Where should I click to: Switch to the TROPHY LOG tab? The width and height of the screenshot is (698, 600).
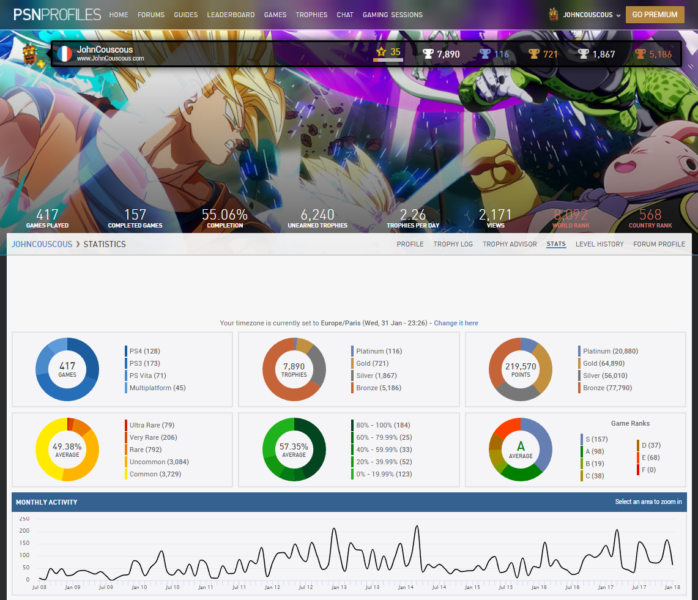[453, 244]
